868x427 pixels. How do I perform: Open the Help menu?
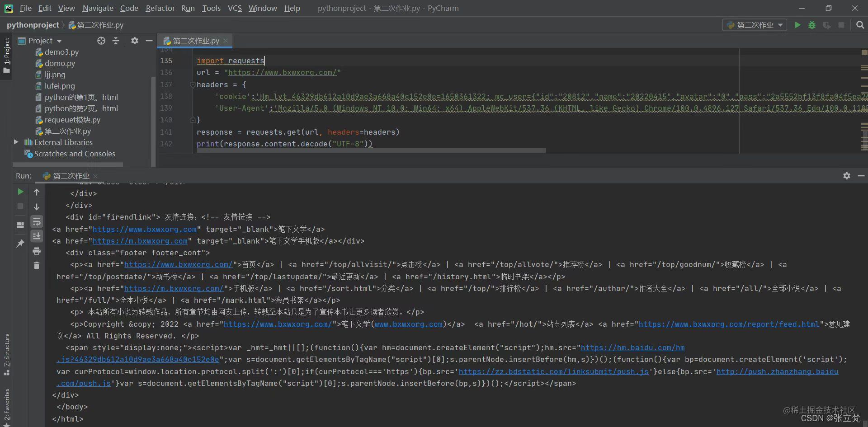pyautogui.click(x=292, y=8)
